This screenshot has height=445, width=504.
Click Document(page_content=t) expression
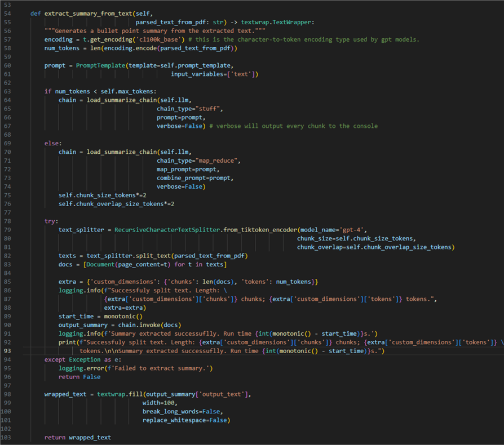click(128, 265)
